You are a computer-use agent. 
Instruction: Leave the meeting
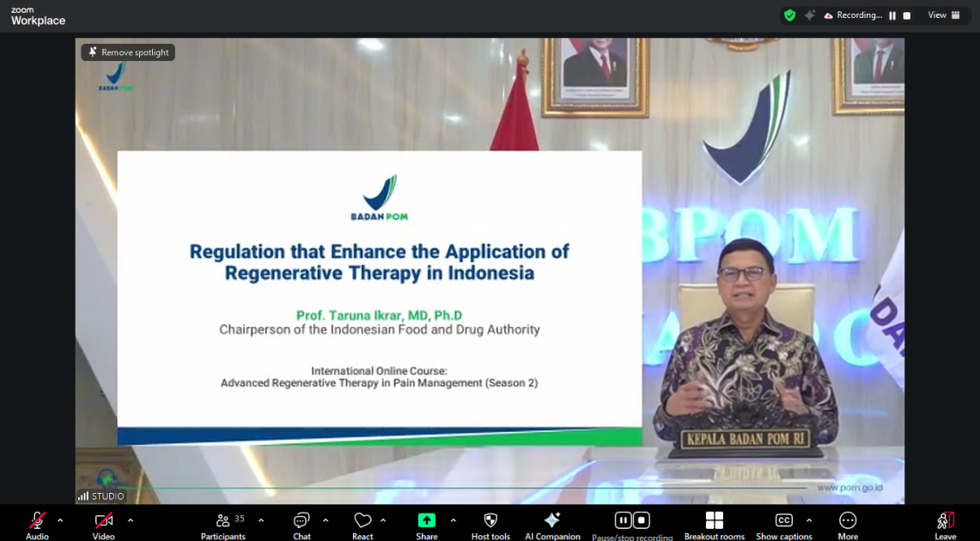pyautogui.click(x=945, y=525)
